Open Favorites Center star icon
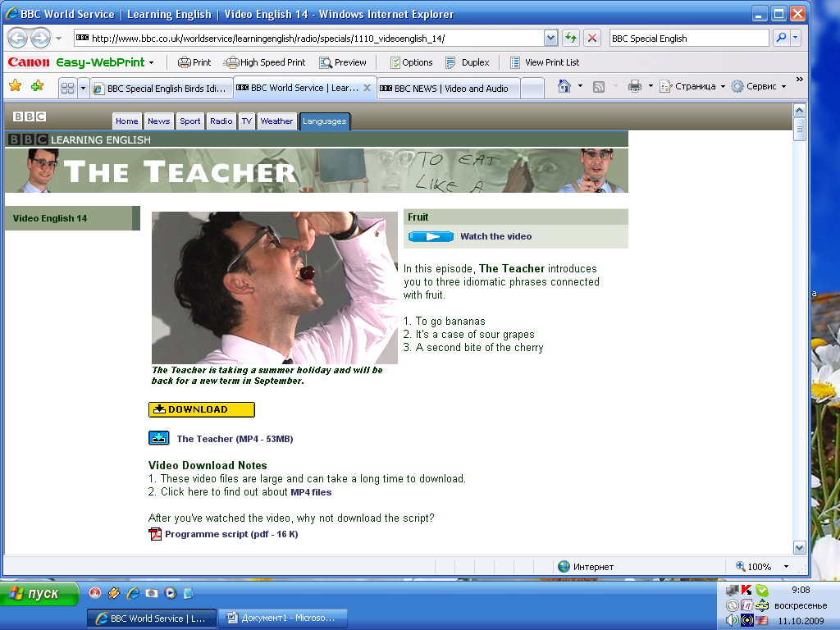 (15, 85)
